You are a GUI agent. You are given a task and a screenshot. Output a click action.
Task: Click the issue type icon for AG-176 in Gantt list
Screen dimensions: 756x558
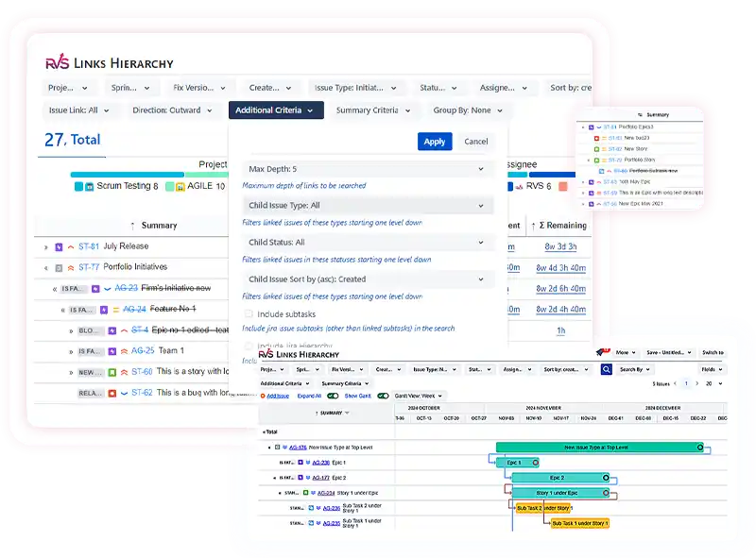(x=277, y=448)
